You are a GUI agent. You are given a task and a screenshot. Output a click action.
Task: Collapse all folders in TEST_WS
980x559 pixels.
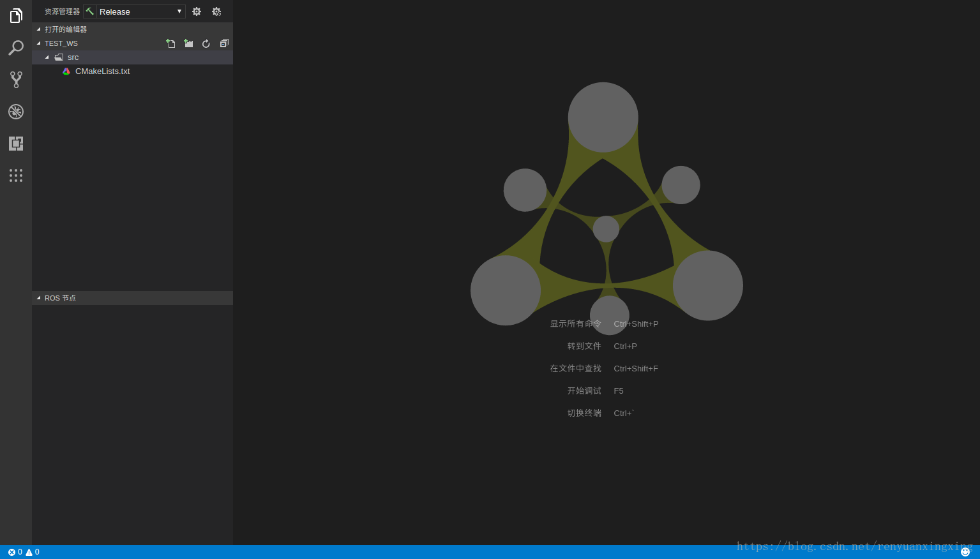pyautogui.click(x=224, y=43)
